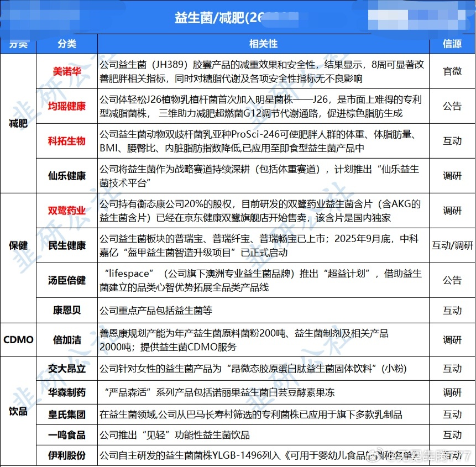Screen dimensions: 476x467
Task: Select 公告 source in 汤臣倍健 row
Action: point(452,280)
